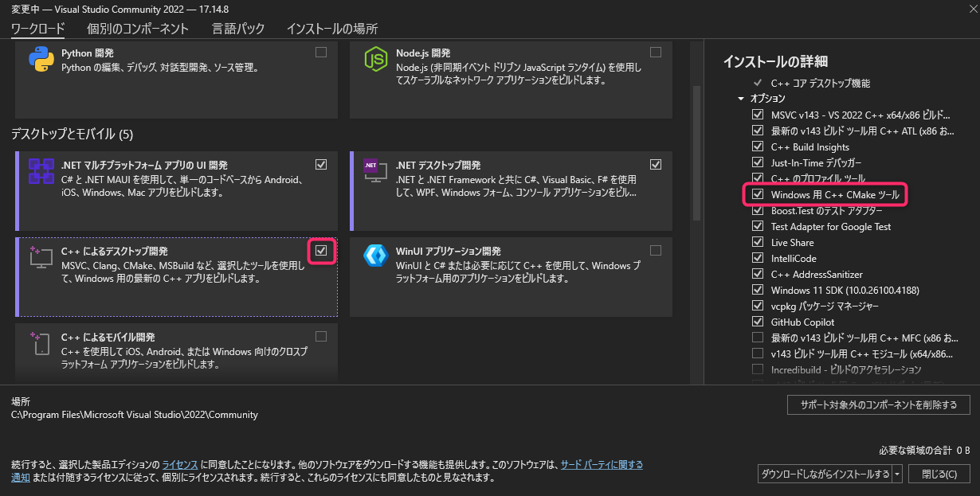Open the 言語パック tab
This screenshot has width=980, height=496.
[x=238, y=29]
